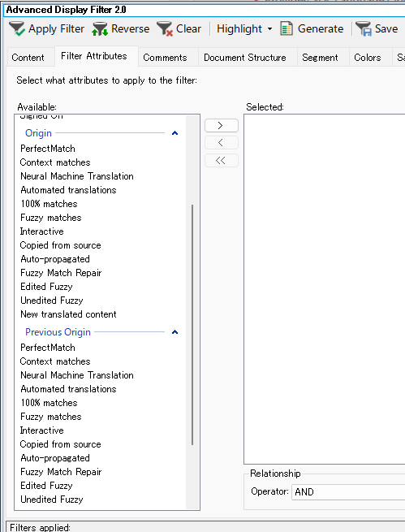Select PerfectMatch under Origin

[x=47, y=149]
